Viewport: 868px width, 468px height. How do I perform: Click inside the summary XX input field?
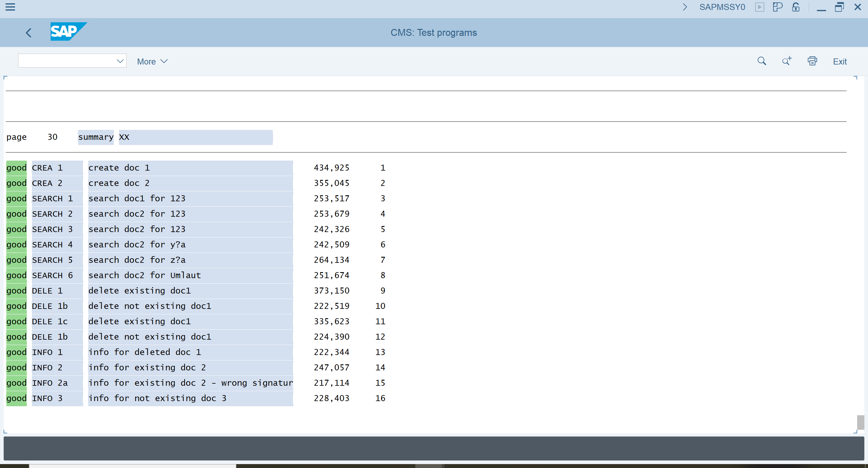195,137
